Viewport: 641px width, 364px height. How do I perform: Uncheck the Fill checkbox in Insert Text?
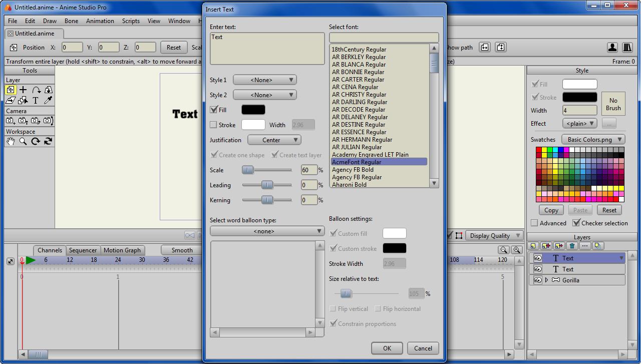pos(214,110)
